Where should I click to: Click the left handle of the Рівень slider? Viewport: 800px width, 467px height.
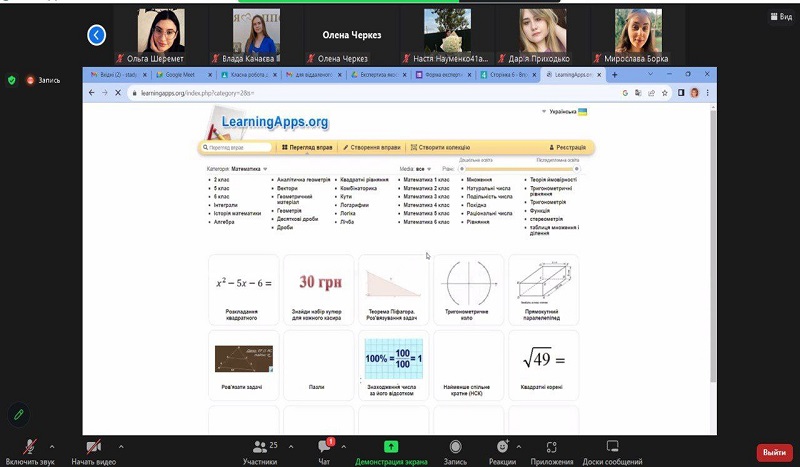point(462,169)
